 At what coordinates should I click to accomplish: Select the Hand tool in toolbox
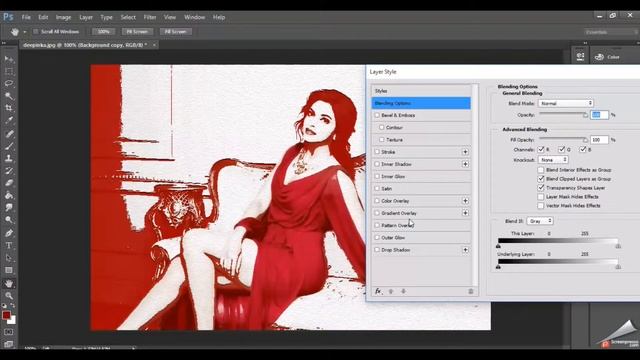9,283
